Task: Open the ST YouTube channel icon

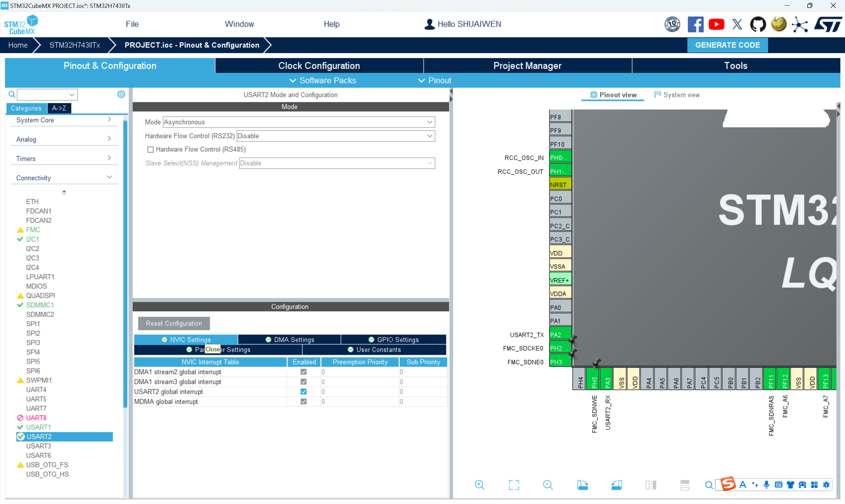Action: (716, 24)
